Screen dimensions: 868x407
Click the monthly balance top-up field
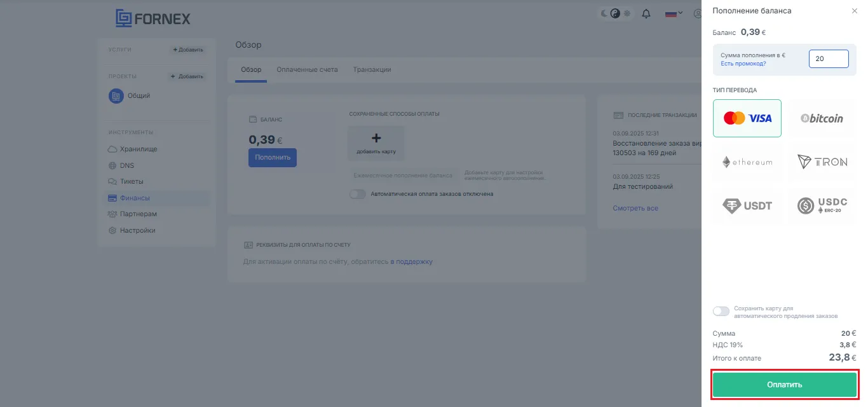pyautogui.click(x=403, y=175)
